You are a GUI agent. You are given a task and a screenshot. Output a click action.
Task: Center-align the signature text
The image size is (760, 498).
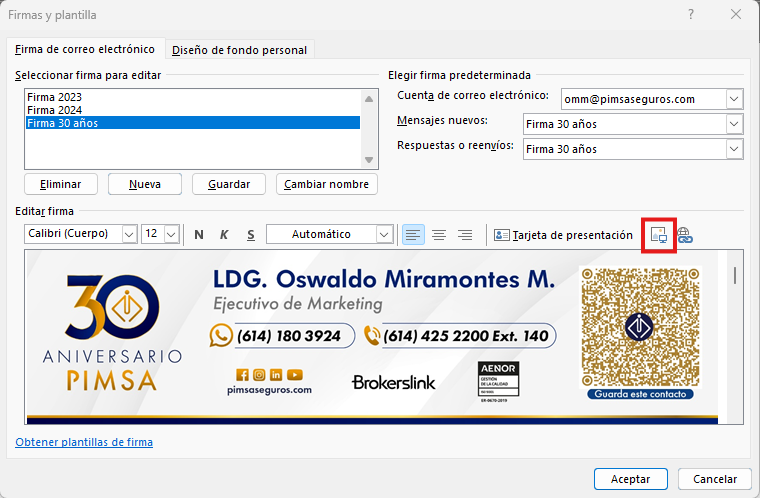pyautogui.click(x=439, y=235)
